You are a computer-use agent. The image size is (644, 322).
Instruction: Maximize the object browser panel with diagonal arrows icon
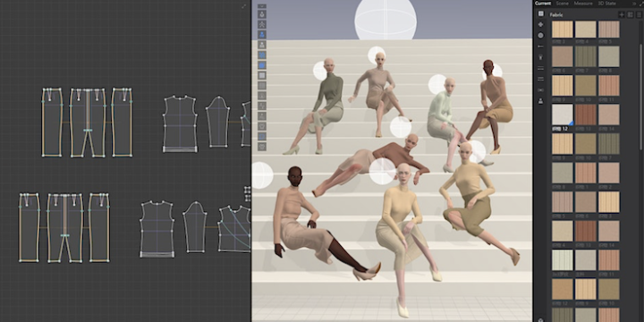click(x=641, y=4)
